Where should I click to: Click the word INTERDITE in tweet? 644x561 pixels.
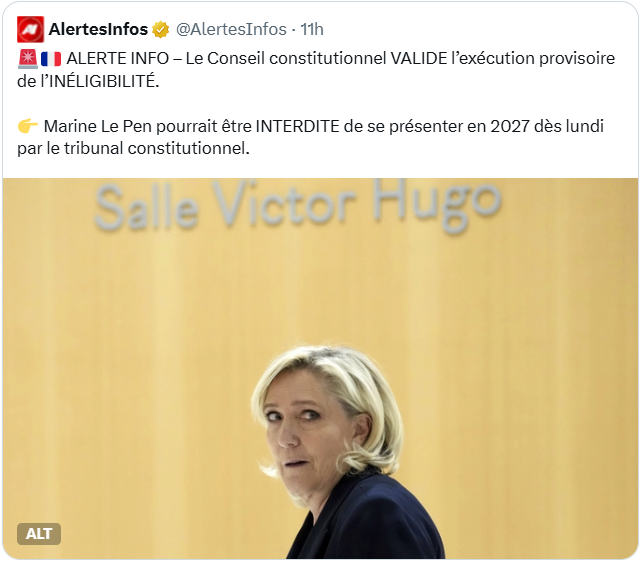297,126
